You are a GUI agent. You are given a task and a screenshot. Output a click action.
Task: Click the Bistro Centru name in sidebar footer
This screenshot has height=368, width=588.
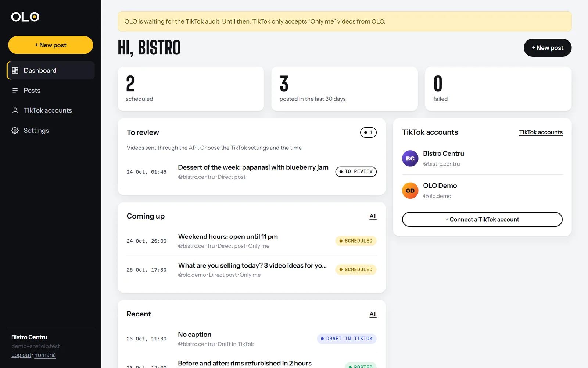click(x=29, y=337)
